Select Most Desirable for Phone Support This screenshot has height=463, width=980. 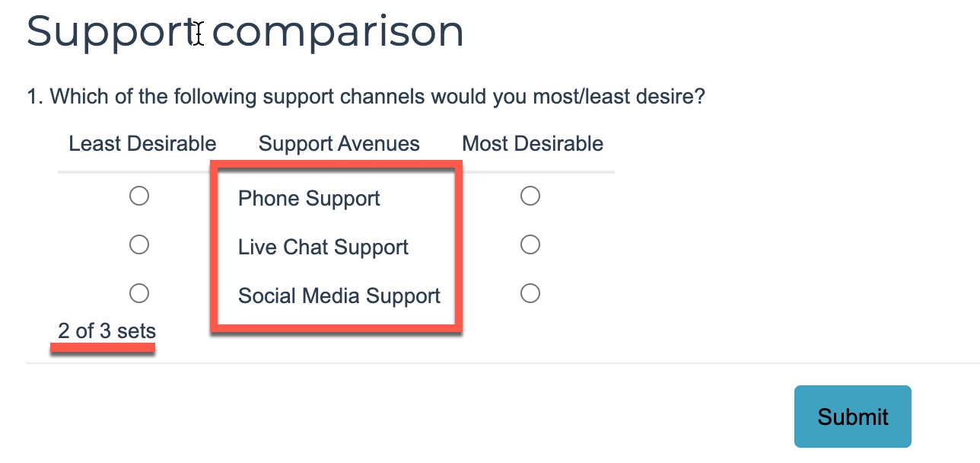point(530,196)
